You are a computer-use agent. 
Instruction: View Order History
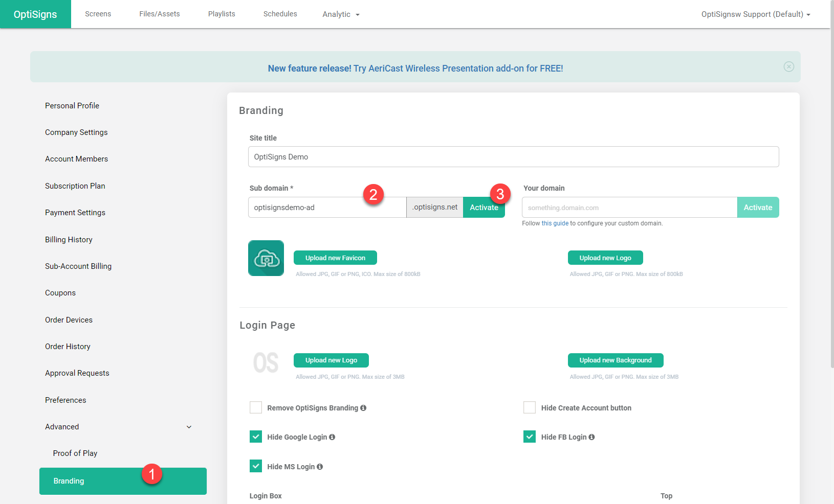tap(68, 347)
